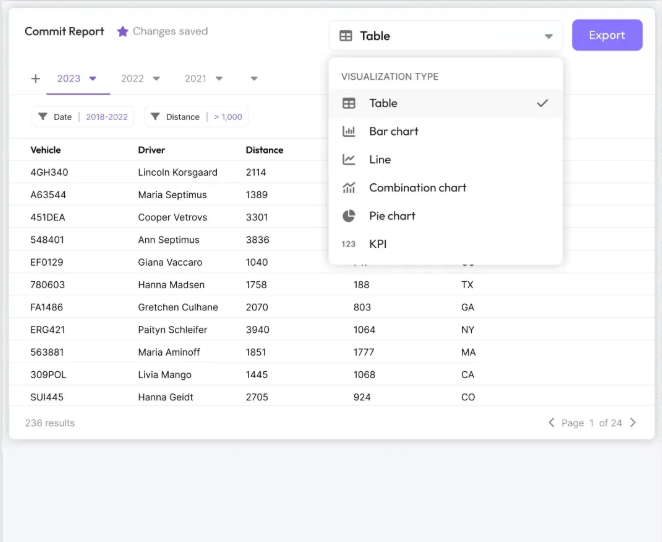
Task: Open the extra tabs dropdown after 2021
Action: coord(254,78)
